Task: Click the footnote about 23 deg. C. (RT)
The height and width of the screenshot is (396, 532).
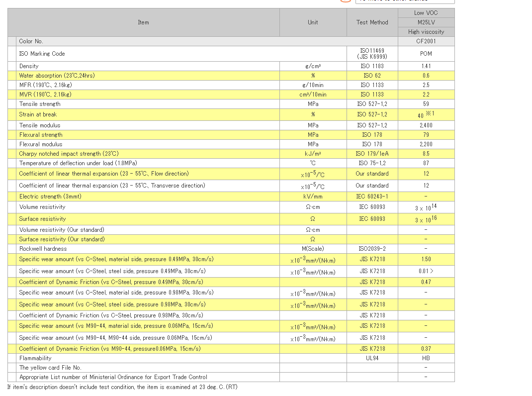Action: click(122, 388)
